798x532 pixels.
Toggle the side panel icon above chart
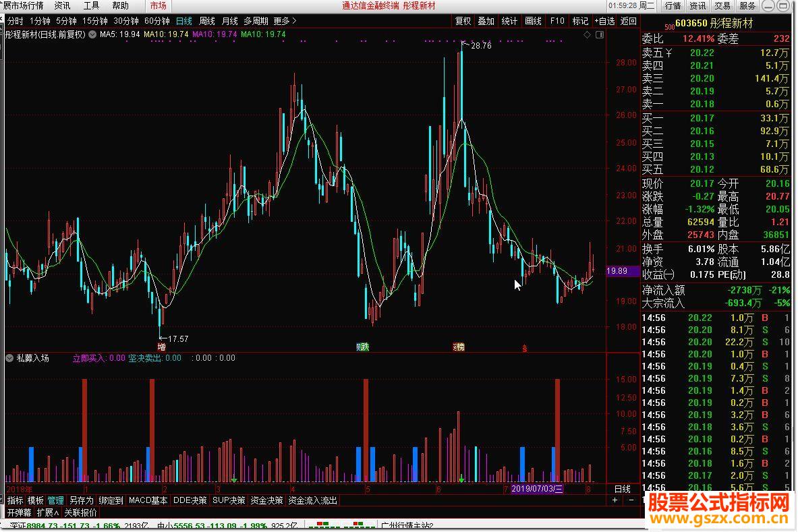(x=600, y=34)
